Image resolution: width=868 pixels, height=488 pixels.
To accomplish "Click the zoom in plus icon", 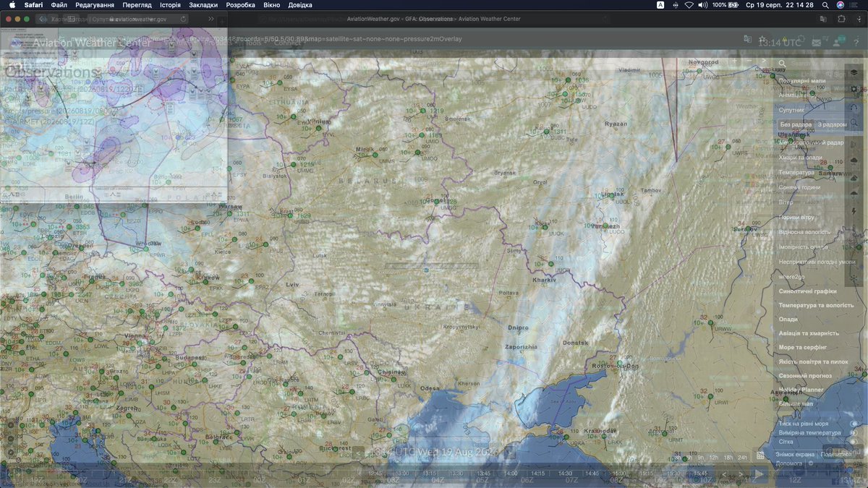I will pyautogui.click(x=735, y=60).
